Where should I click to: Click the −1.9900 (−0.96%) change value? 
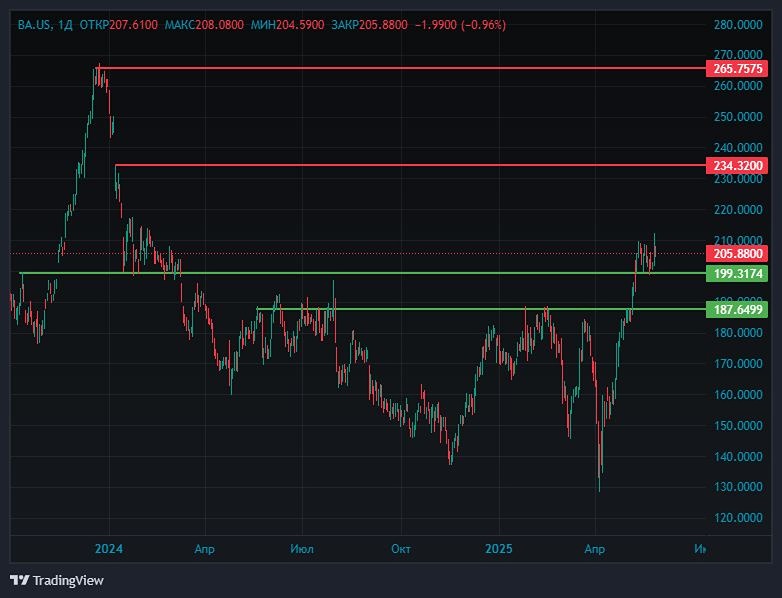460,24
